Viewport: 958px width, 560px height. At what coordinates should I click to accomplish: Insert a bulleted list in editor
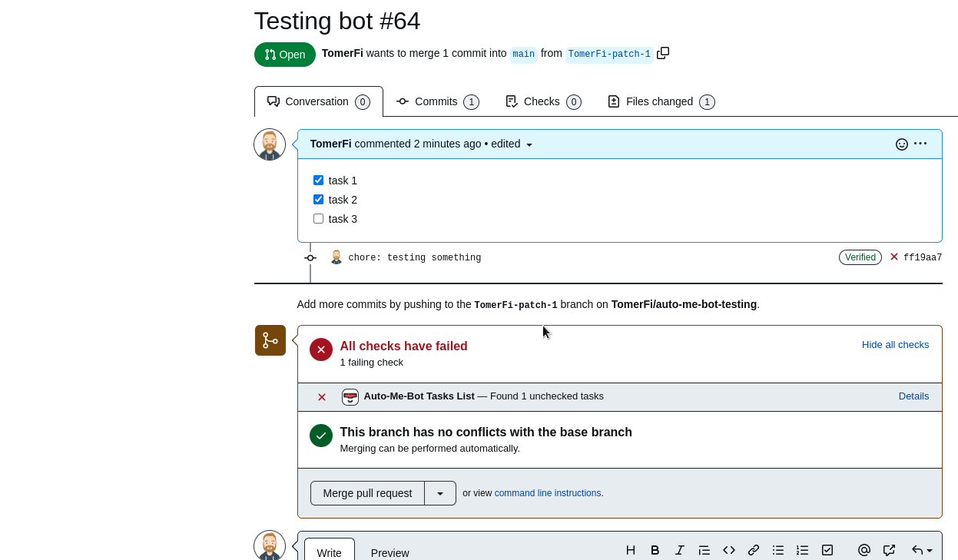pos(778,550)
